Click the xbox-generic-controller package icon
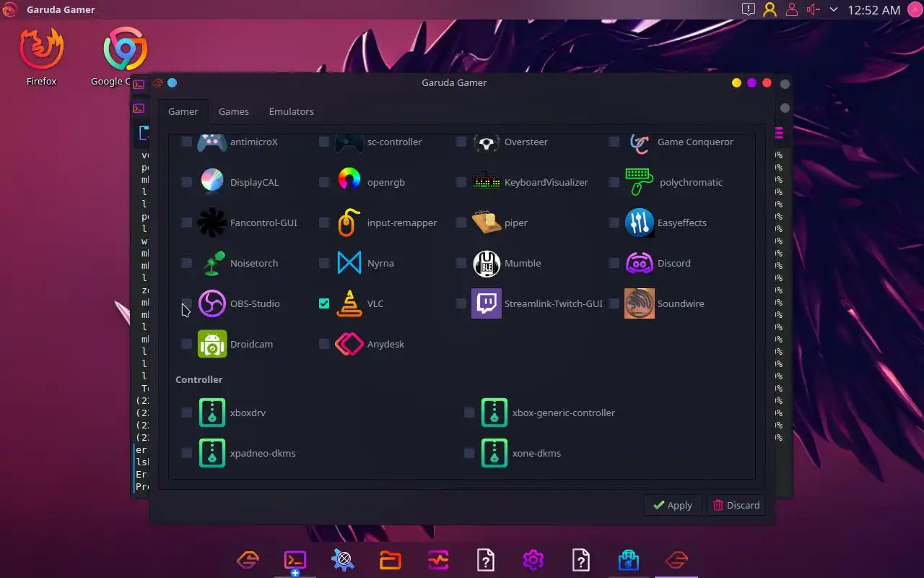 click(494, 413)
